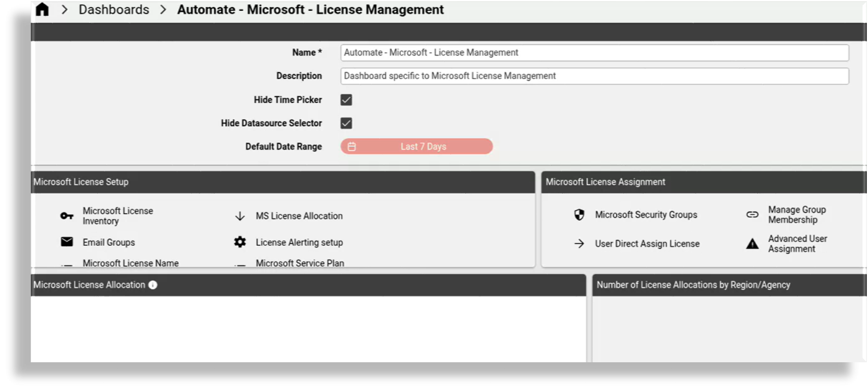Click the gear icon for License Alerting setup
Viewport: 868px width, 390px height.
pyautogui.click(x=240, y=242)
